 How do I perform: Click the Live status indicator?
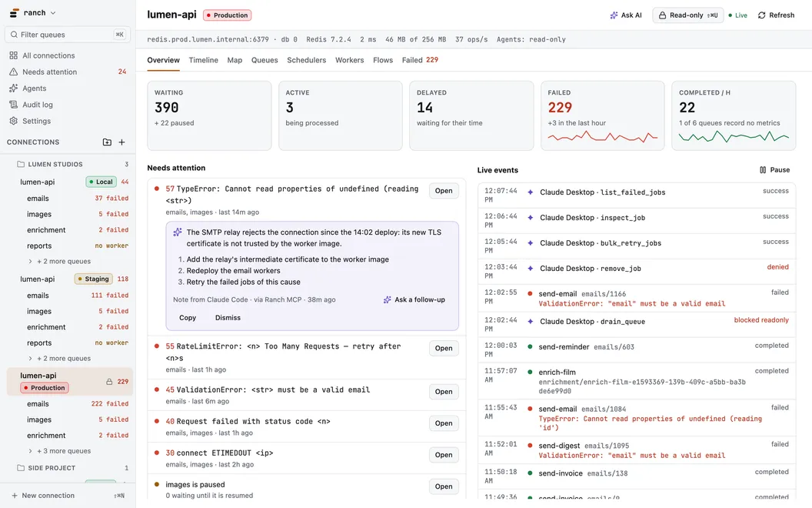[x=738, y=15]
